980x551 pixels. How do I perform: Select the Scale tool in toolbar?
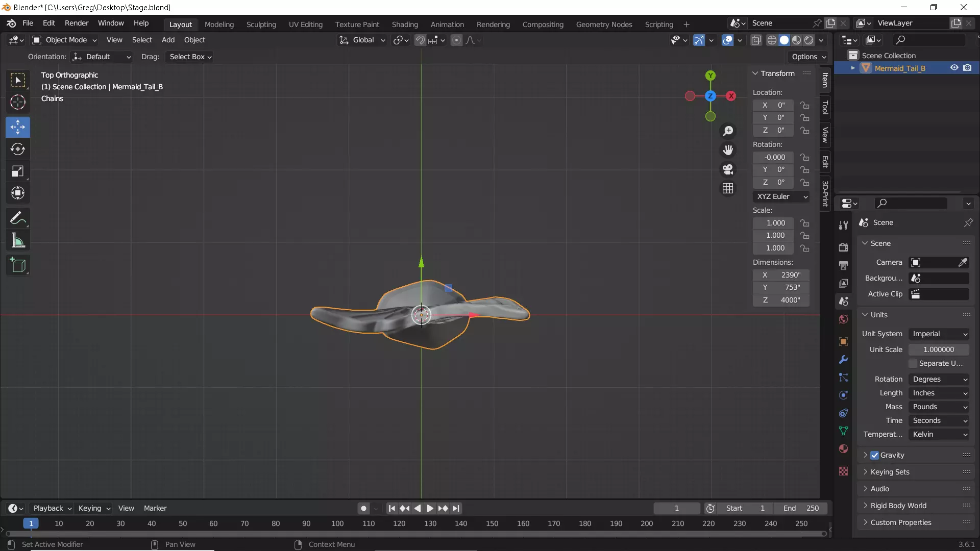click(18, 171)
